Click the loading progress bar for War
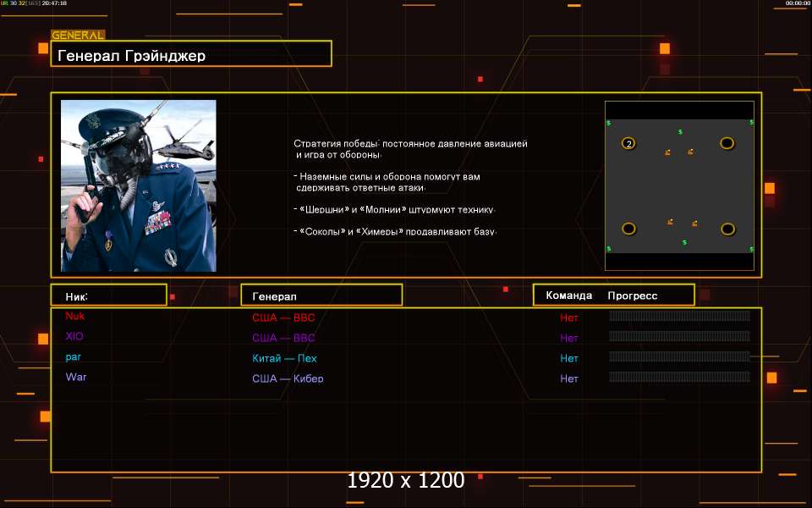The height and width of the screenshot is (508, 812). pos(679,377)
